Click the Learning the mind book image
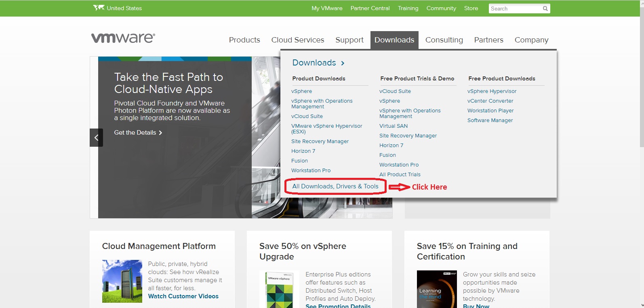The height and width of the screenshot is (308, 644). 437,289
